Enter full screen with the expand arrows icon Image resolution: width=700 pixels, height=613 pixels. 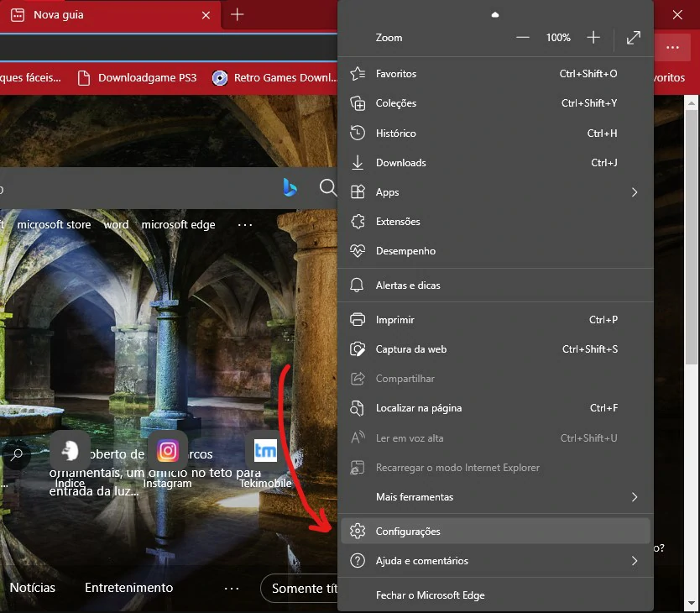[634, 38]
